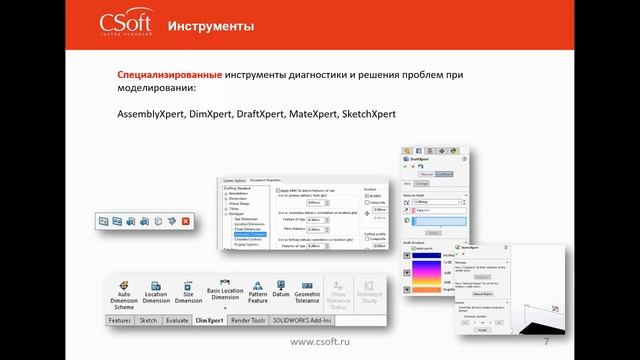Collapse the Draft Analysis section
The height and width of the screenshot is (360, 640).
[466, 242]
